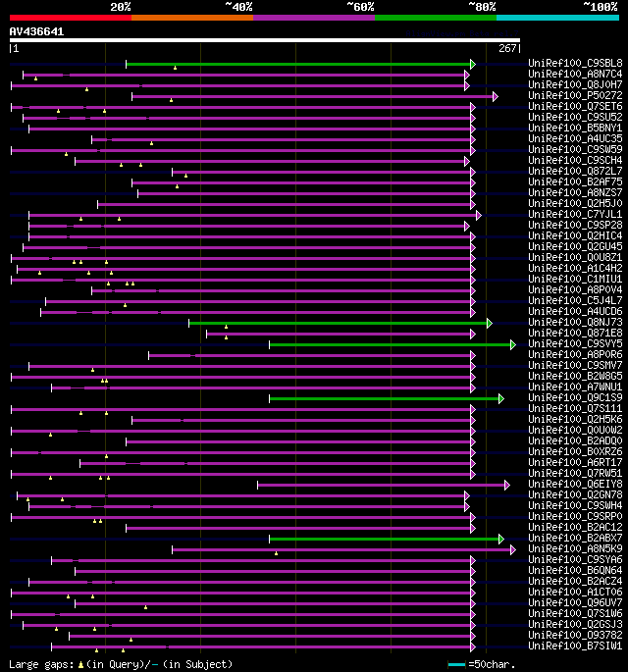
Task: Select the UniRef100_Q2HIC4 label
Action: pos(575,236)
